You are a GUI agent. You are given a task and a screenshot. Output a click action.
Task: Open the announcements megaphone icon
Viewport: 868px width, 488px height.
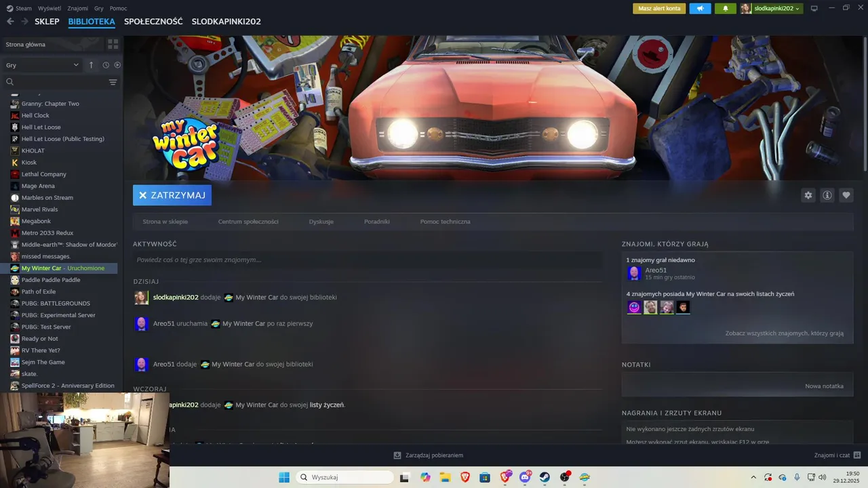click(x=700, y=8)
